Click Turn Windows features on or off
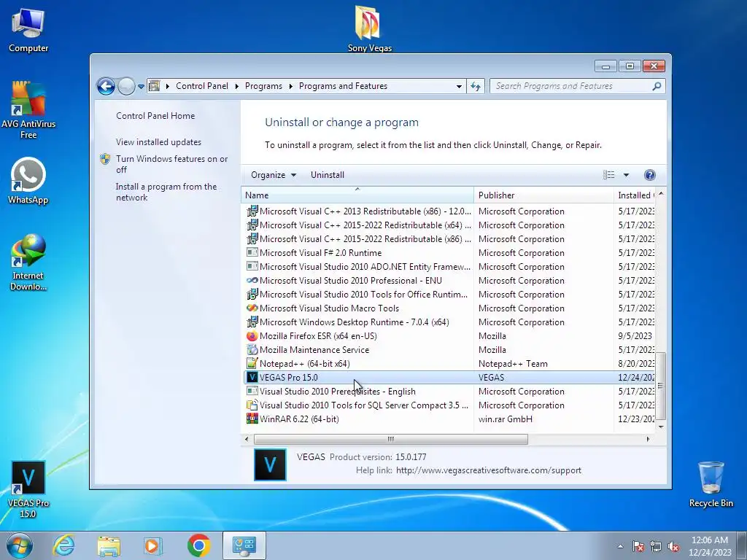The height and width of the screenshot is (560, 747). 172,164
